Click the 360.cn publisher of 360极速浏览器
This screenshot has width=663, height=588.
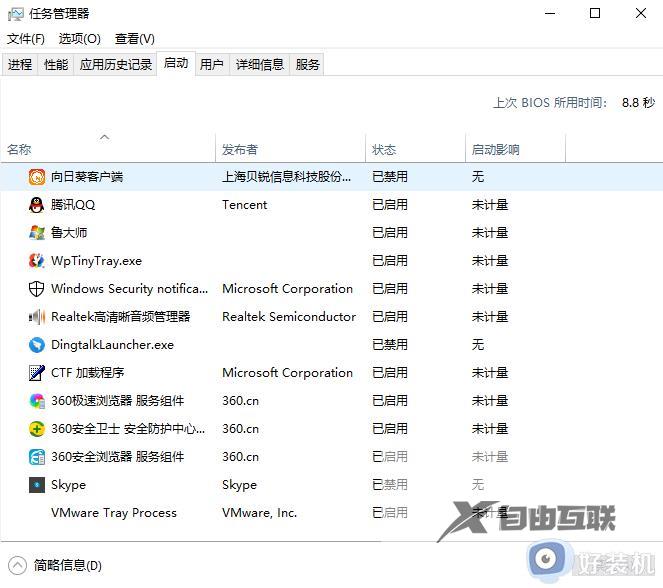(x=241, y=401)
